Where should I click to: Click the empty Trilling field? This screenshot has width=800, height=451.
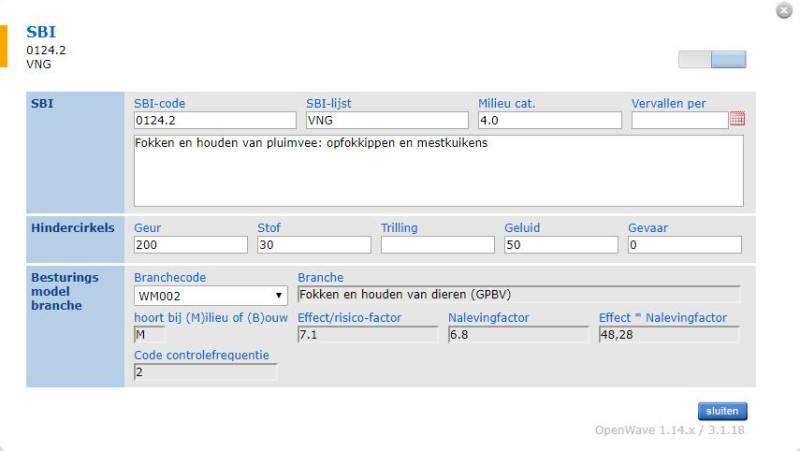pyautogui.click(x=437, y=245)
